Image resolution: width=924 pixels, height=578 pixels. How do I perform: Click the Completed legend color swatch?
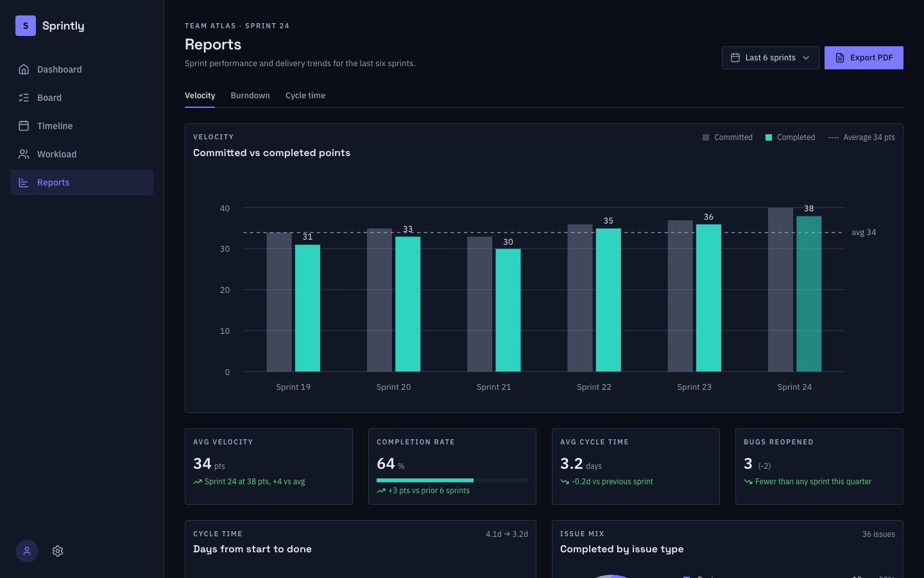coord(769,137)
